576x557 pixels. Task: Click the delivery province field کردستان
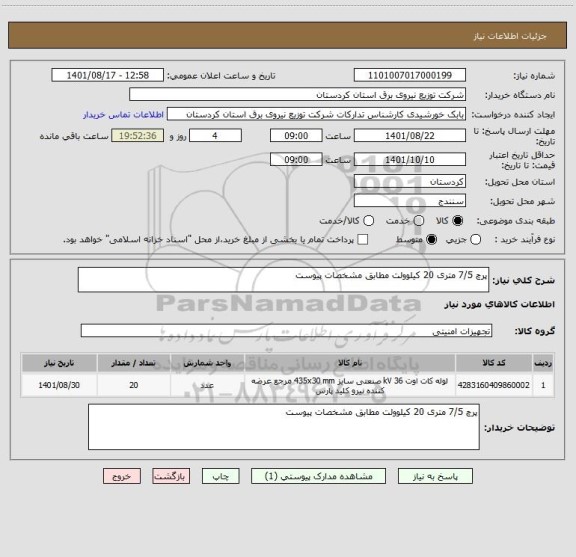[410, 182]
